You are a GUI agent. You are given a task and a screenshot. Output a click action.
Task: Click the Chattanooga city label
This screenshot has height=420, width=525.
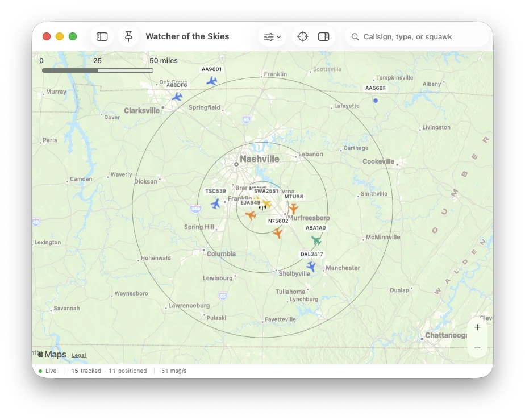(446, 335)
